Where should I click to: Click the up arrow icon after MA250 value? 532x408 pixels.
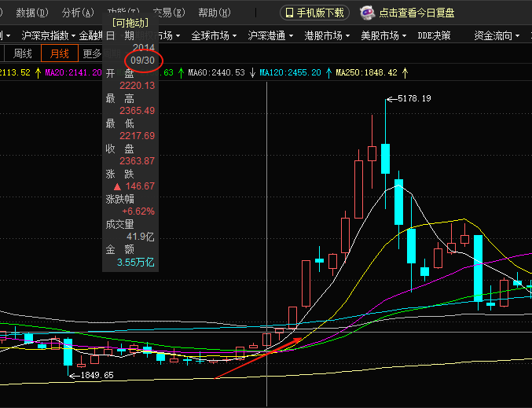405,72
